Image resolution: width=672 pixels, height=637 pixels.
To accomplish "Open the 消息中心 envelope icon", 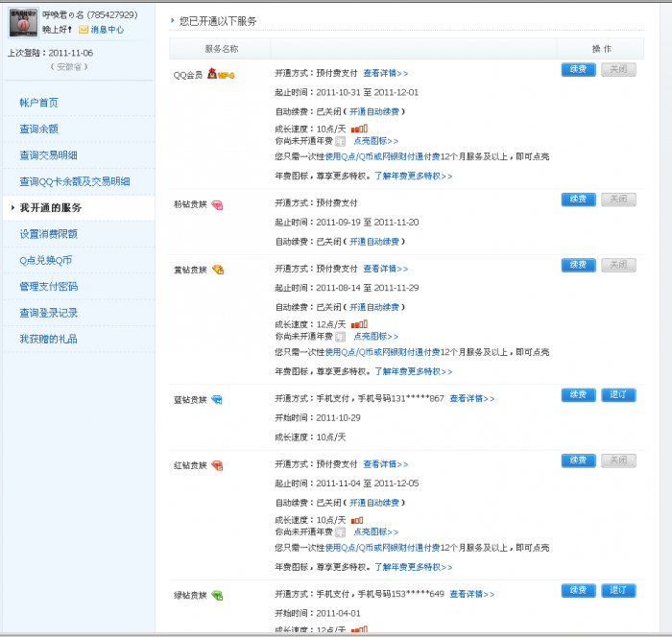I will [84, 30].
